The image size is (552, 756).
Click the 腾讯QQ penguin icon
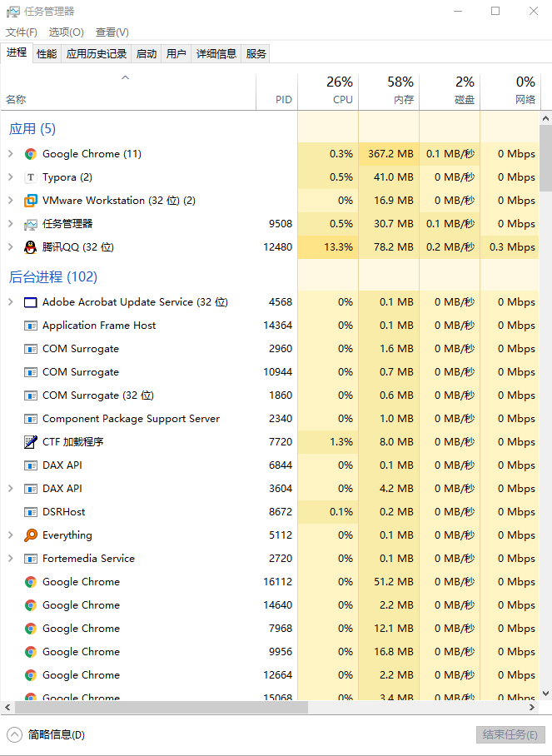coord(30,247)
